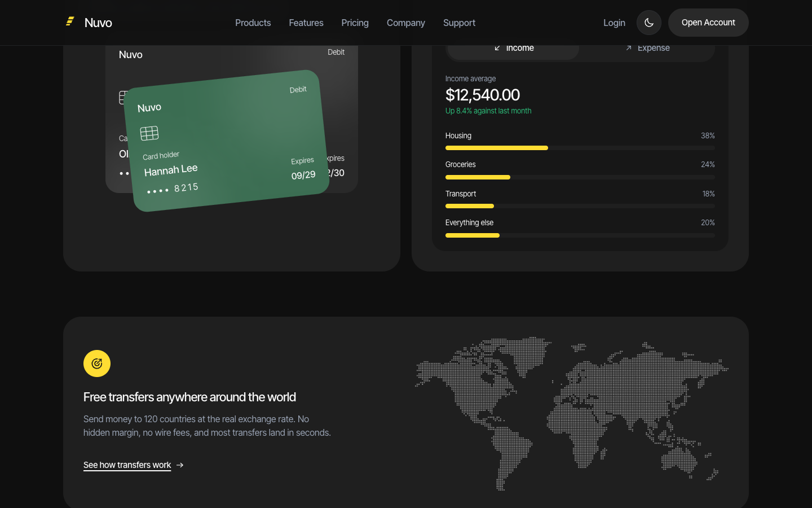Click the Debit label on the grey card

[x=336, y=52]
